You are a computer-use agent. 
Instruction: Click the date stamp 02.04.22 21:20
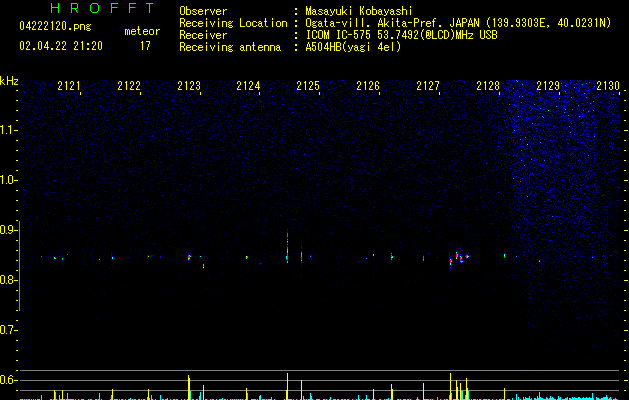[x=61, y=46]
